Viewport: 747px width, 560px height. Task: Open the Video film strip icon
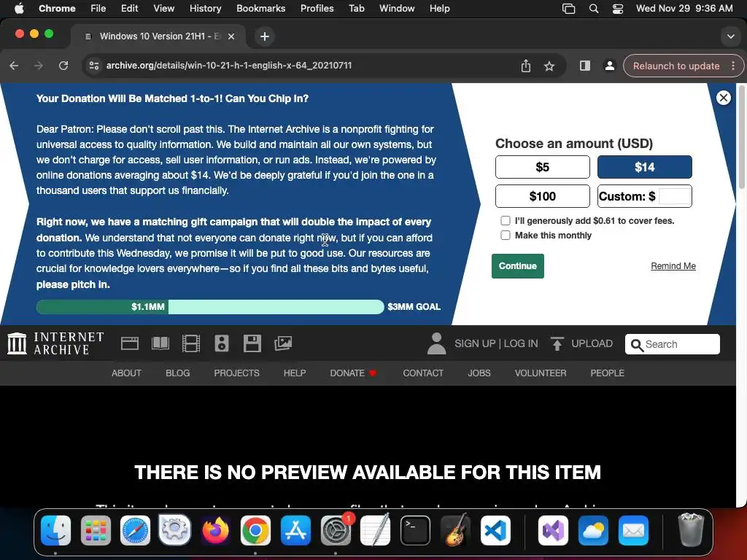[x=191, y=343]
